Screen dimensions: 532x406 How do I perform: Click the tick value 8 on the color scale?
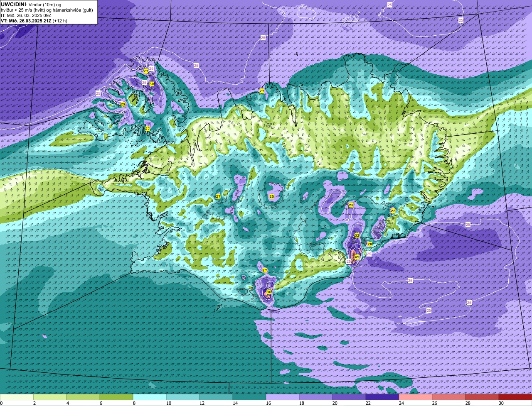134,403
